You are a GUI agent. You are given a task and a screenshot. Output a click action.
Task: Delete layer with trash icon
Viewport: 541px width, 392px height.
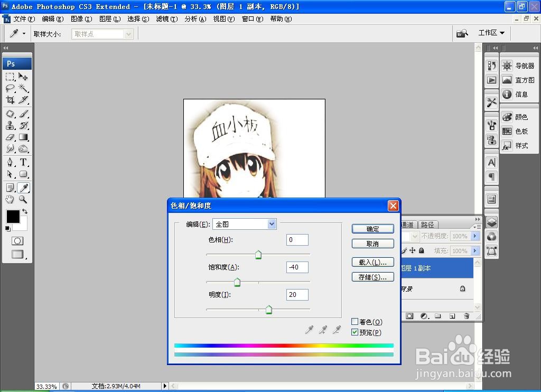coord(467,316)
